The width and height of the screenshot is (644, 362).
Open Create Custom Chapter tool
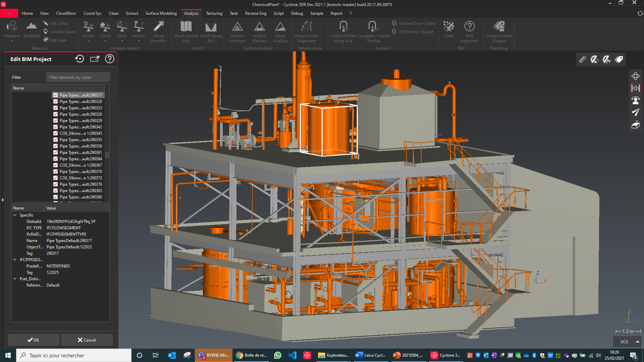coord(498,32)
